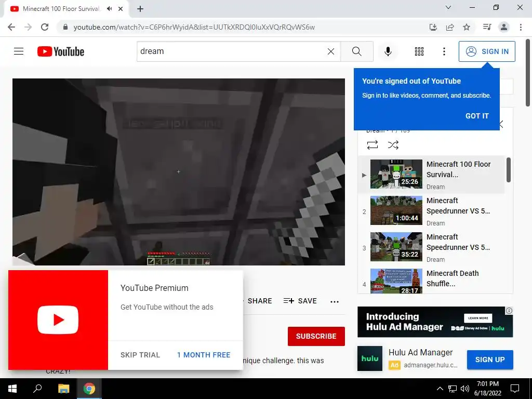Open Chrome three-dot menu

(521, 27)
